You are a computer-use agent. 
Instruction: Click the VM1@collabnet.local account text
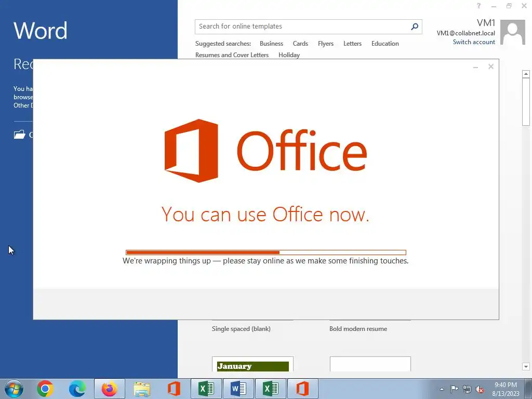click(x=465, y=33)
